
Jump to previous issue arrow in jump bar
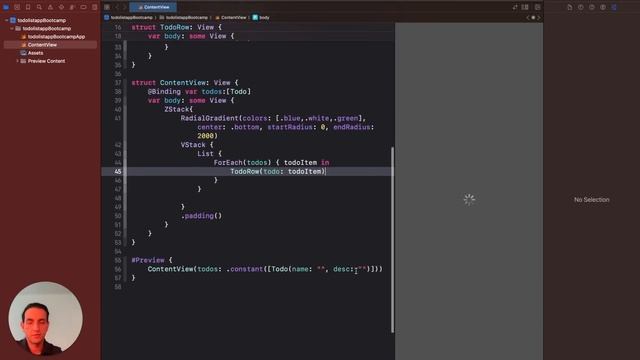tap(528, 18)
